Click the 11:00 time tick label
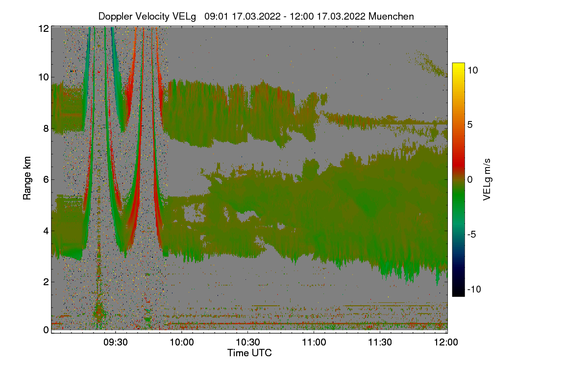The width and height of the screenshot is (588, 392). (x=314, y=343)
